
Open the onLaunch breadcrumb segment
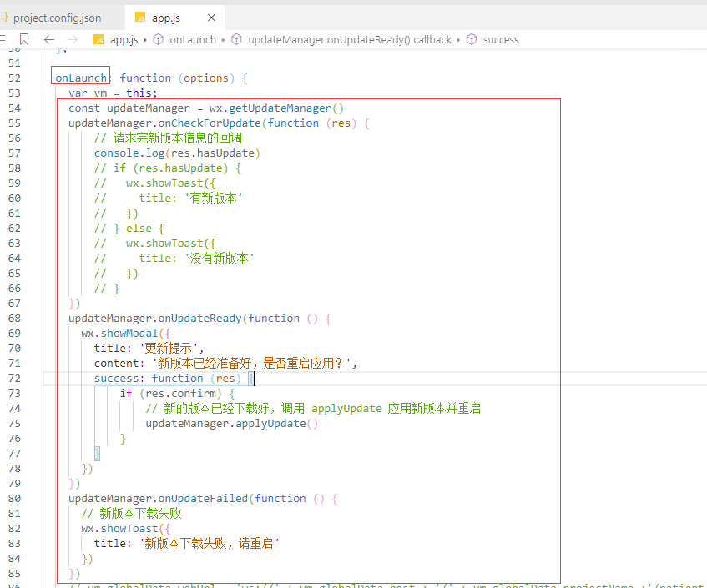[193, 40]
